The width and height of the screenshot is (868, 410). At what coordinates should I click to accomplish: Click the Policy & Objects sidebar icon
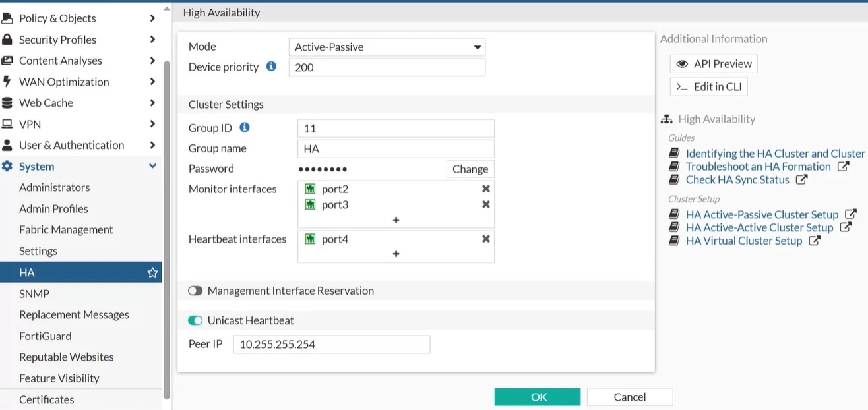pos(7,18)
